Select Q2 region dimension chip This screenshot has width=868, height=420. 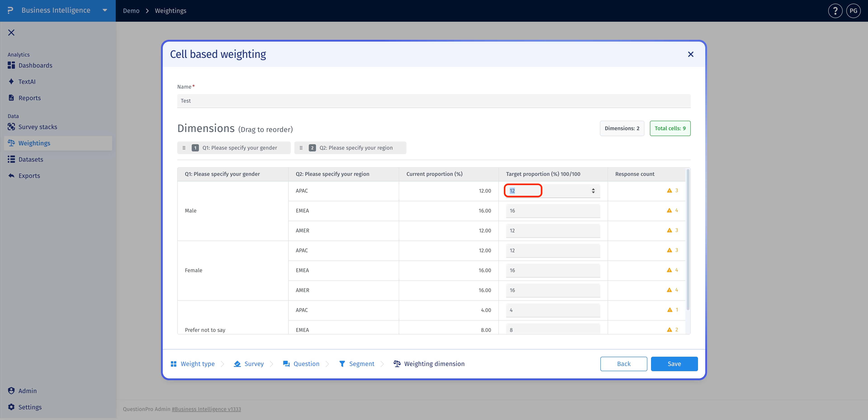click(350, 148)
